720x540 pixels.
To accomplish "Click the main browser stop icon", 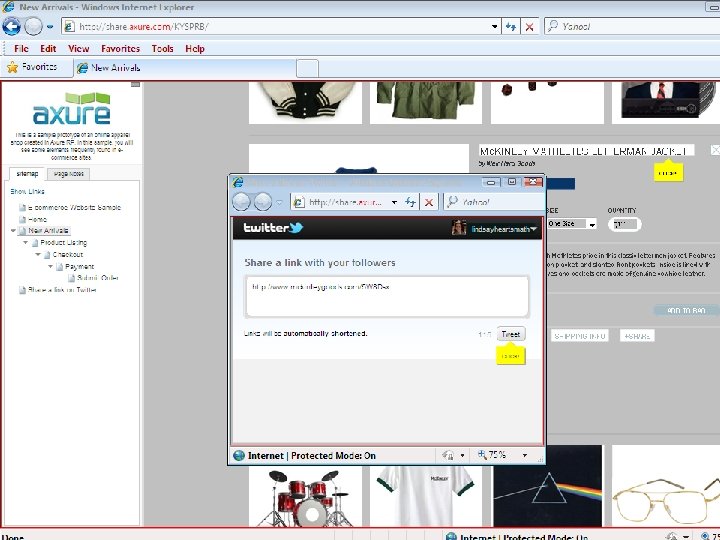I will pos(529,27).
